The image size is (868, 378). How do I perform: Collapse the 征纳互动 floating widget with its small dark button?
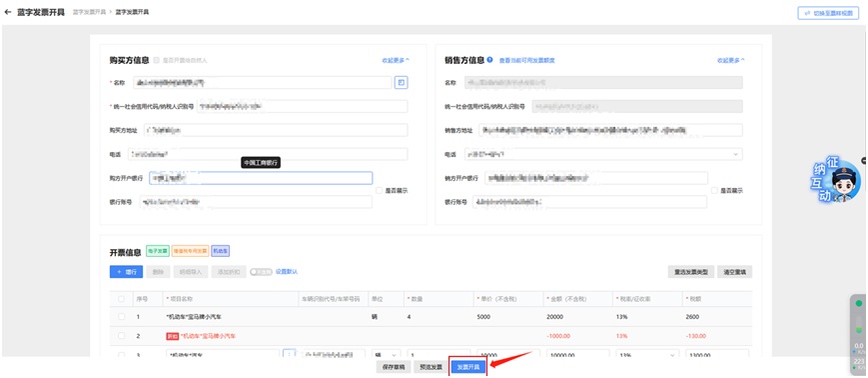click(x=864, y=160)
